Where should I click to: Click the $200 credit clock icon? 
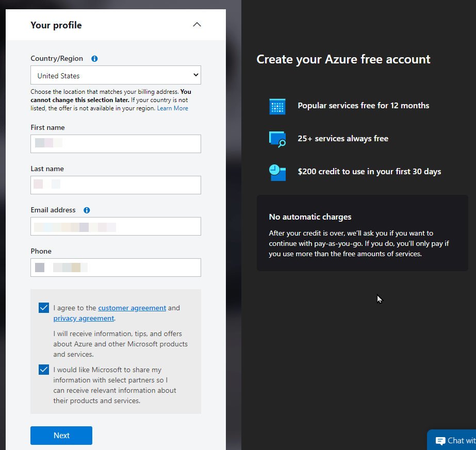point(277,172)
